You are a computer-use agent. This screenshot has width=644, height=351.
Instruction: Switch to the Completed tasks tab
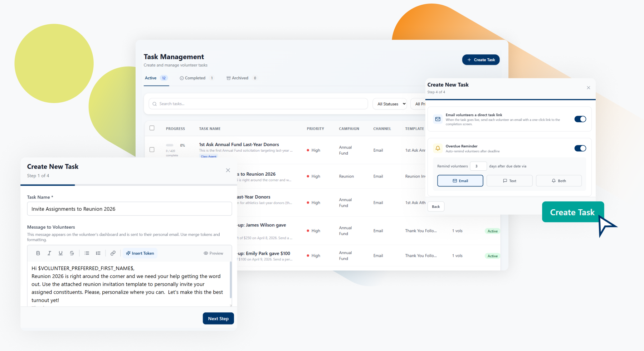[x=197, y=78]
